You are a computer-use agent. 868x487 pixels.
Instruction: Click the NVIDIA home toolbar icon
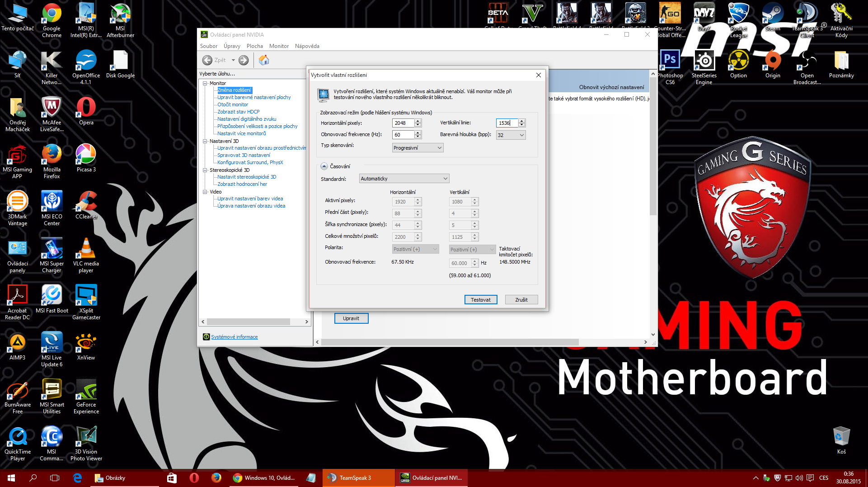[264, 60]
